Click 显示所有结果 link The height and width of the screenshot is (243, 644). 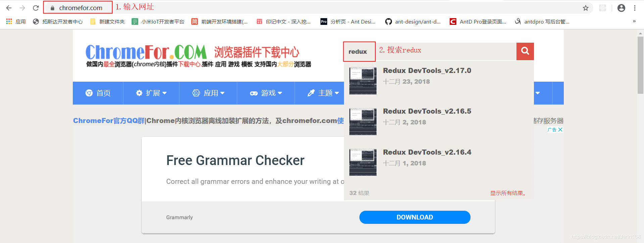pos(508,193)
